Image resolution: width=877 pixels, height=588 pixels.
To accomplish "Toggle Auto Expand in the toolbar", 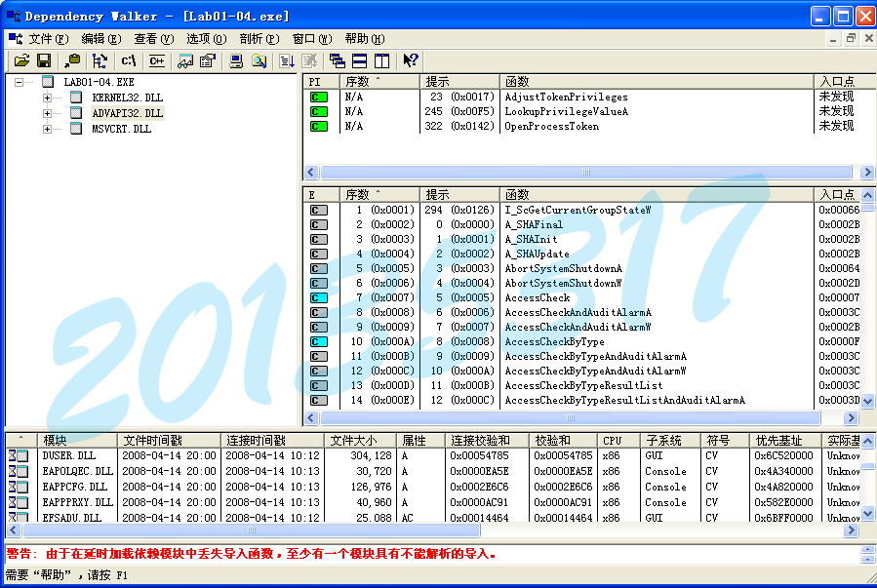I will point(98,60).
